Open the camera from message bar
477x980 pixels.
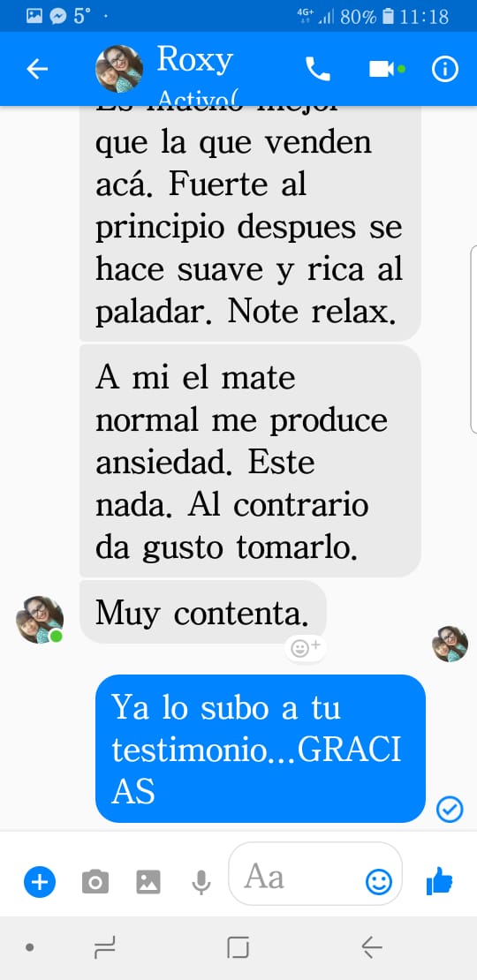coord(95,882)
